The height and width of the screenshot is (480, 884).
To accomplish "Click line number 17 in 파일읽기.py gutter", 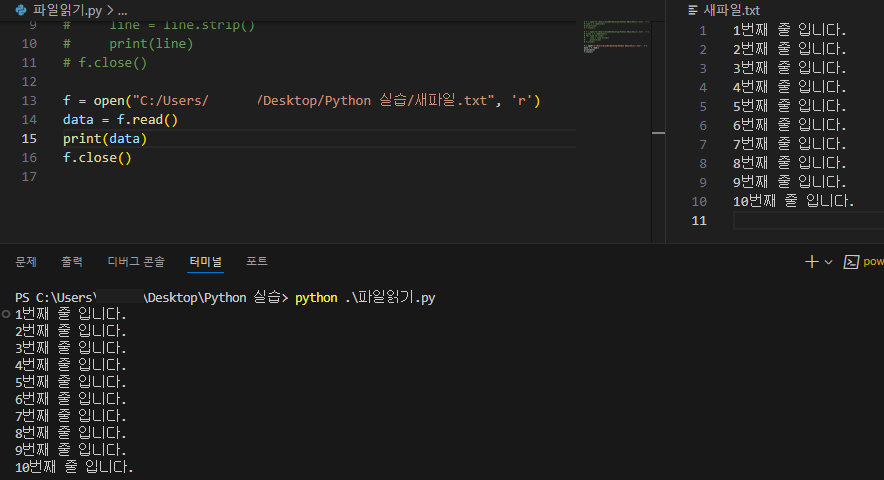I will [29, 177].
